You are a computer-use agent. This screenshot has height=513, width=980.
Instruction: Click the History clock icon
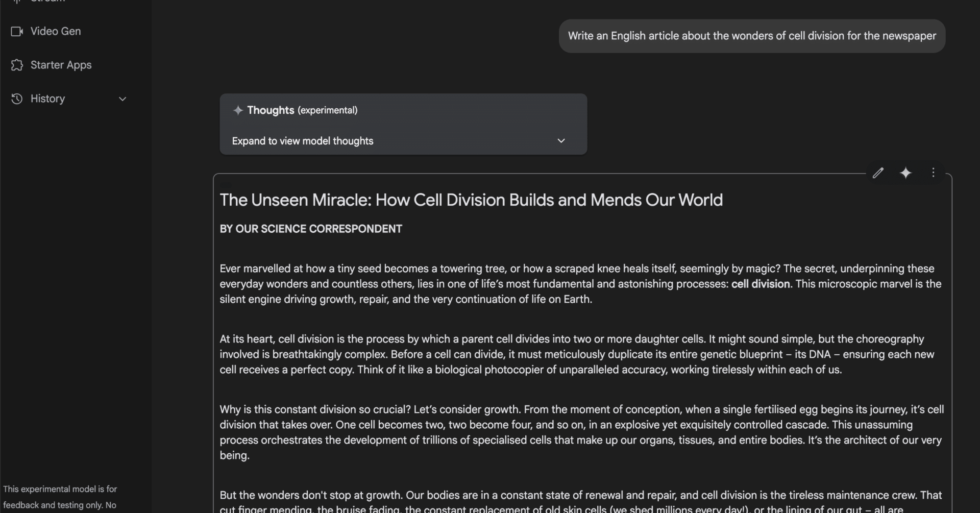(17, 99)
